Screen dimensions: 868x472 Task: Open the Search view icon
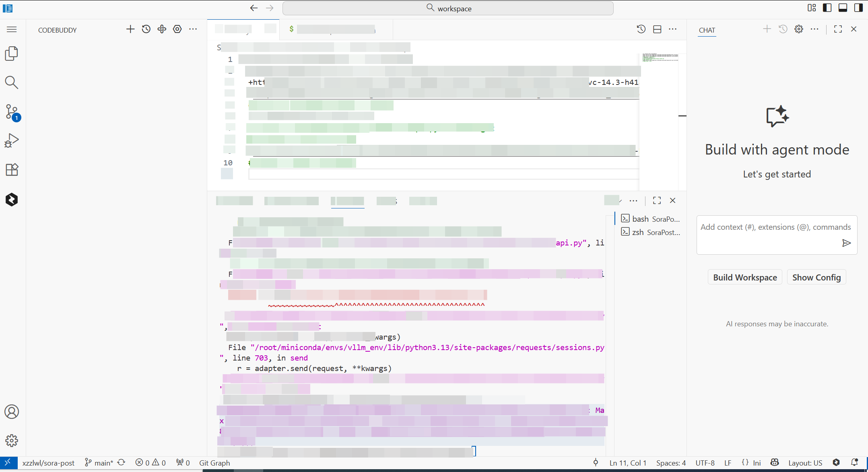click(x=12, y=82)
